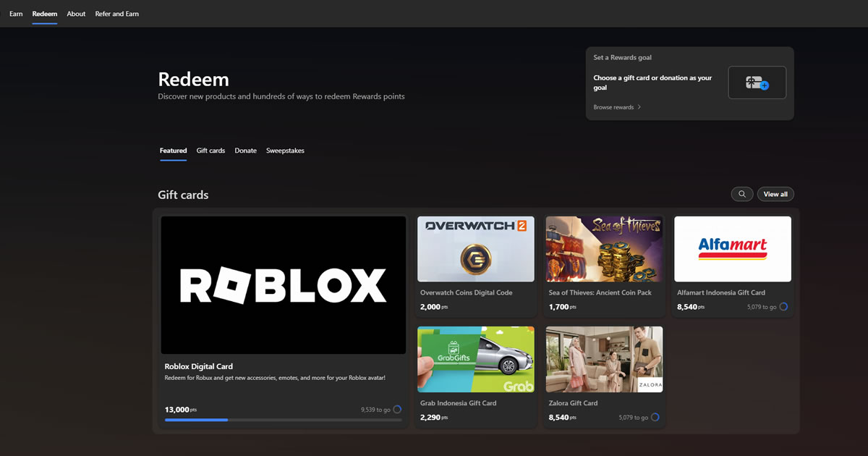This screenshot has height=456, width=868.
Task: Follow the Browse rewards link
Action: click(x=613, y=107)
